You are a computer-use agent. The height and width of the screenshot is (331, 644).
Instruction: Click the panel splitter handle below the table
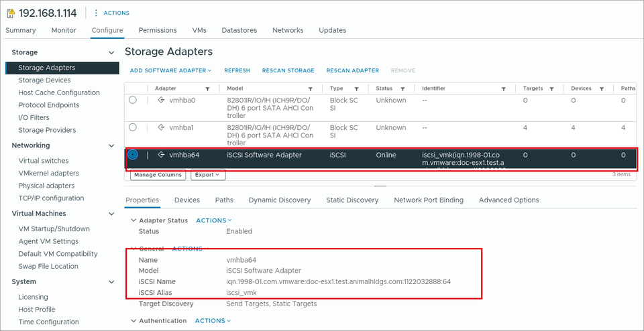click(x=380, y=186)
